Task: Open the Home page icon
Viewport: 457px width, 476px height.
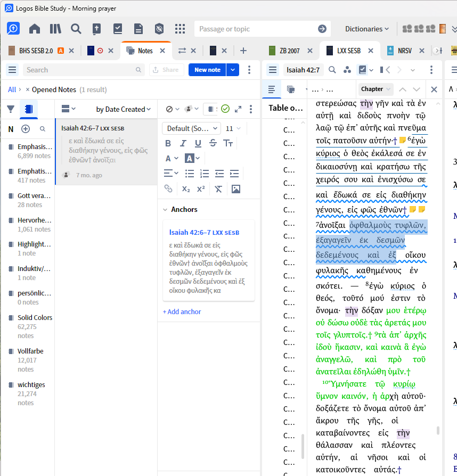Action: pyautogui.click(x=34, y=29)
